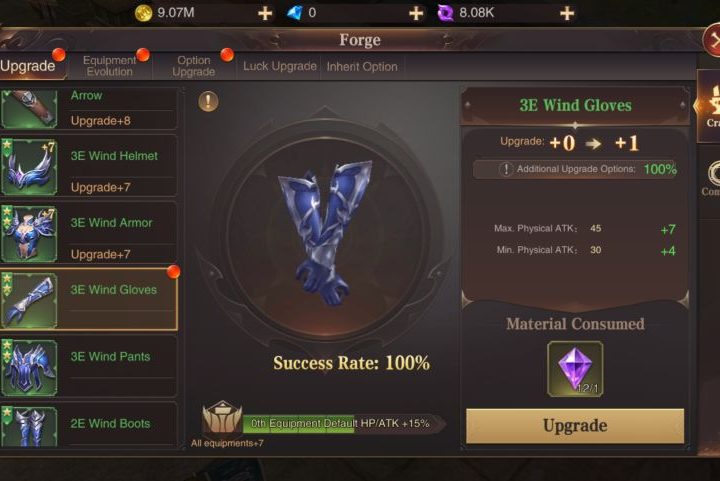This screenshot has width=720, height=481.
Task: Open the Inherit Option tab
Action: 362,67
